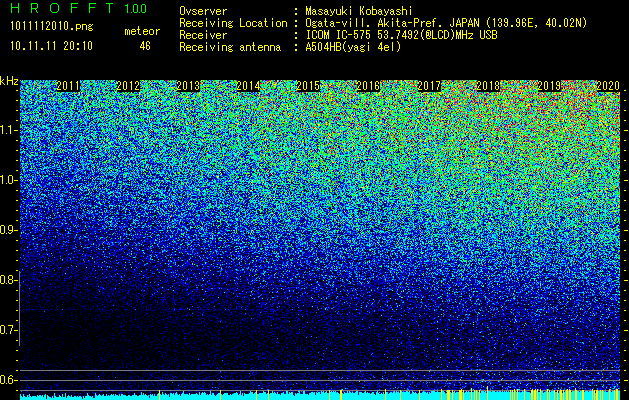The height and width of the screenshot is (400, 629).
Task: Click the 2020 time marker
Action: [x=608, y=86]
